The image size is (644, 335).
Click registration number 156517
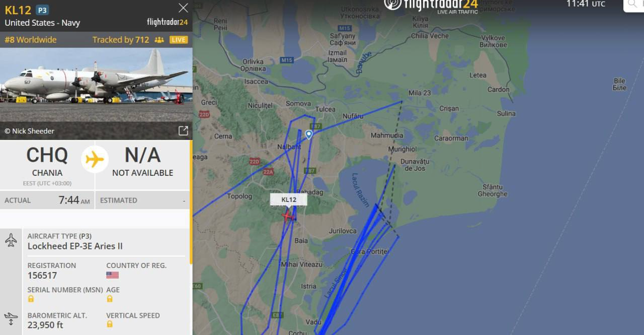coord(42,276)
